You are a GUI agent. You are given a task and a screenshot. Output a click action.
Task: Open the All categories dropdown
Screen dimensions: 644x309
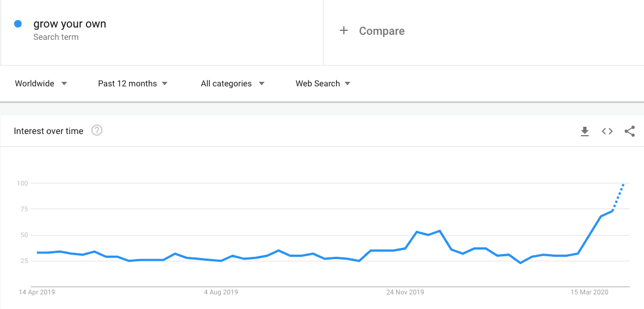(x=232, y=84)
